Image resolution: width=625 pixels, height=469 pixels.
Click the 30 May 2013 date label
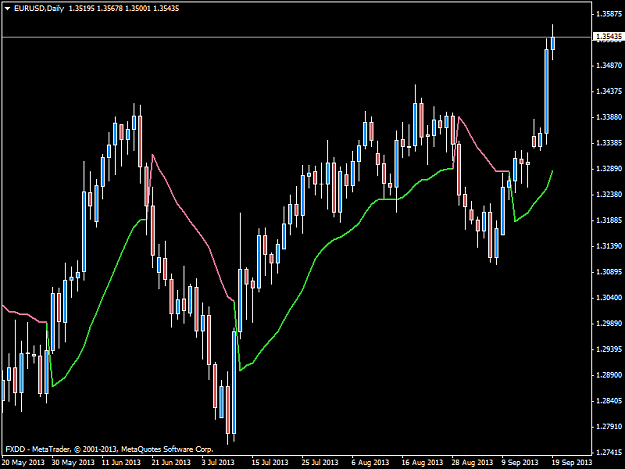(73, 463)
